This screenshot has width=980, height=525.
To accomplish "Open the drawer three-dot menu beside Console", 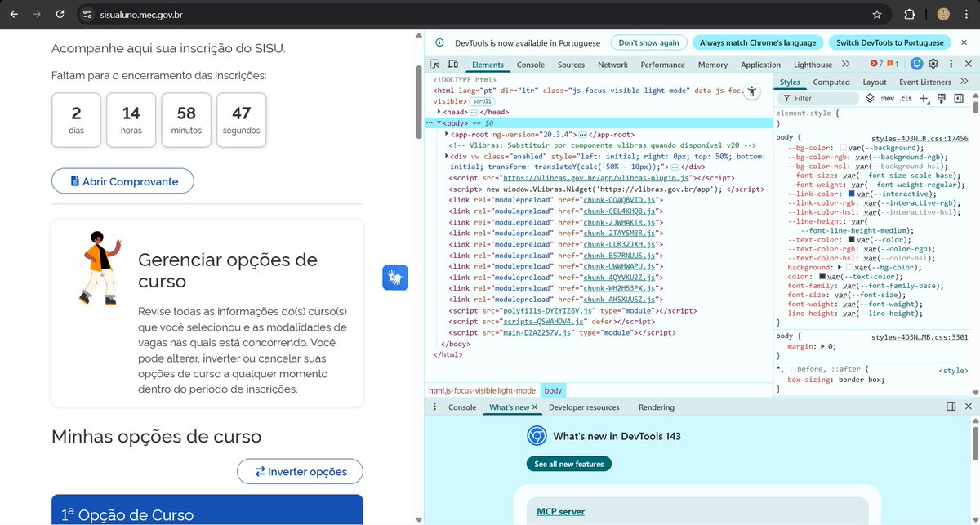I will pyautogui.click(x=434, y=407).
